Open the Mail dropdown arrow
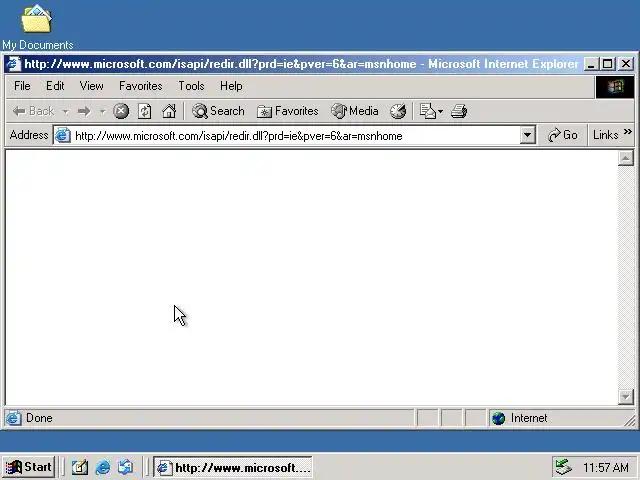This screenshot has width=640, height=480. coord(440,111)
